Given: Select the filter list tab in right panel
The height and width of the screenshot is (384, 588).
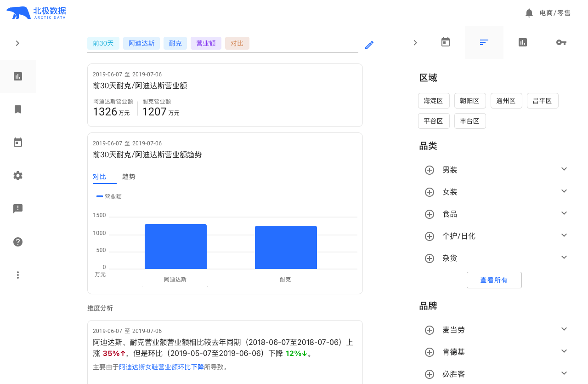Looking at the screenshot, I should coord(484,42).
